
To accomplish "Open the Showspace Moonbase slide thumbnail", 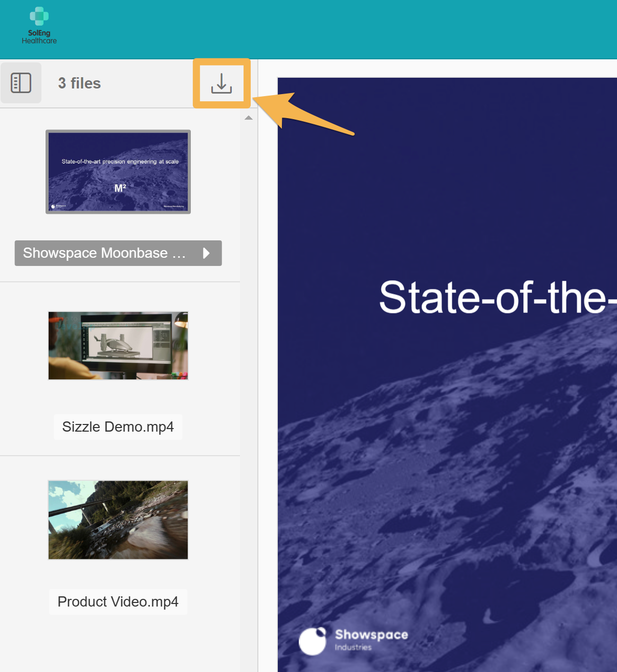I will tap(118, 172).
